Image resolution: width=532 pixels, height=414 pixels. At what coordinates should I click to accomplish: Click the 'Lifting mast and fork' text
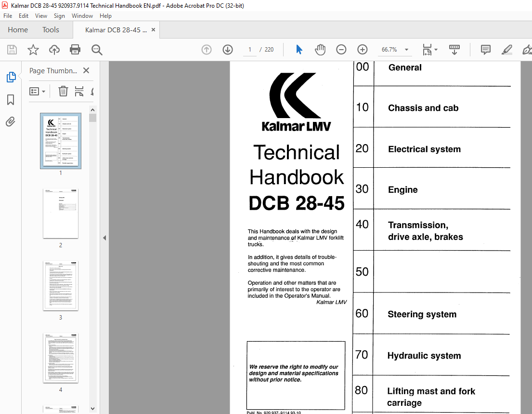pyautogui.click(x=431, y=391)
